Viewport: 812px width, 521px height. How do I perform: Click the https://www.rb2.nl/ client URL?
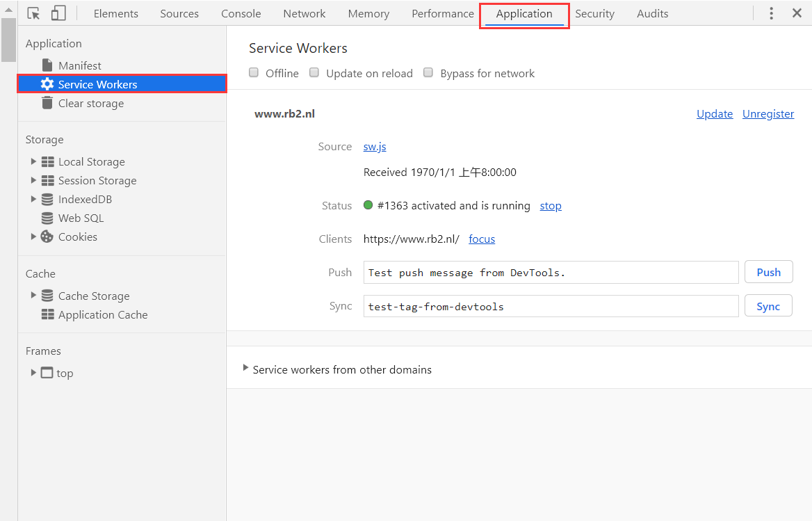coord(411,239)
